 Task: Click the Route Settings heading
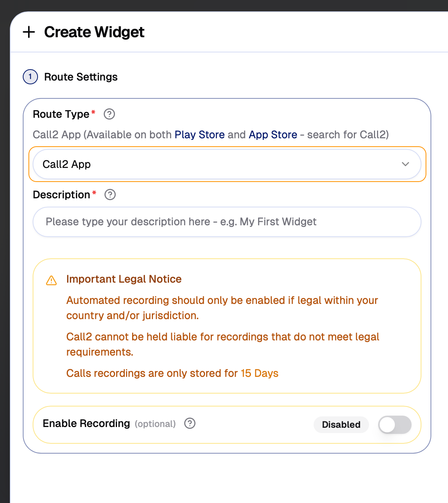81,77
